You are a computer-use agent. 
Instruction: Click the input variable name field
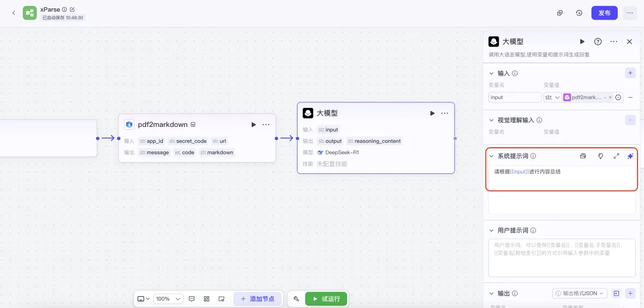coord(515,97)
